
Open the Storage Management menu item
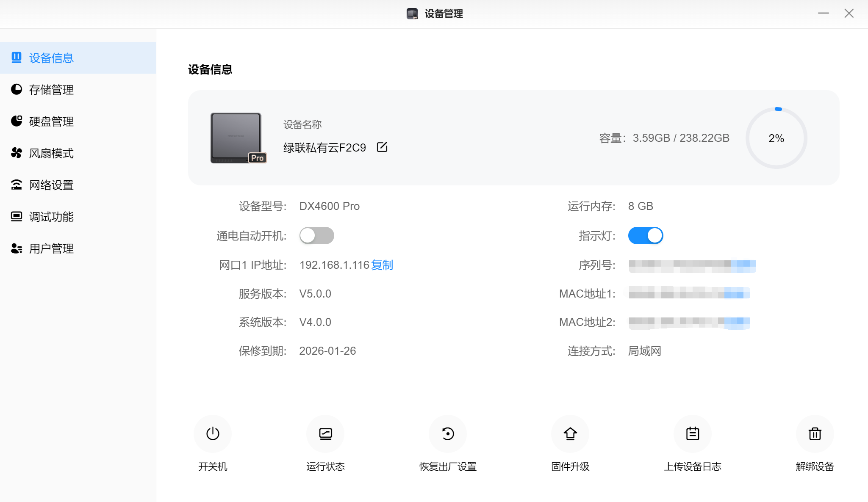(51, 90)
